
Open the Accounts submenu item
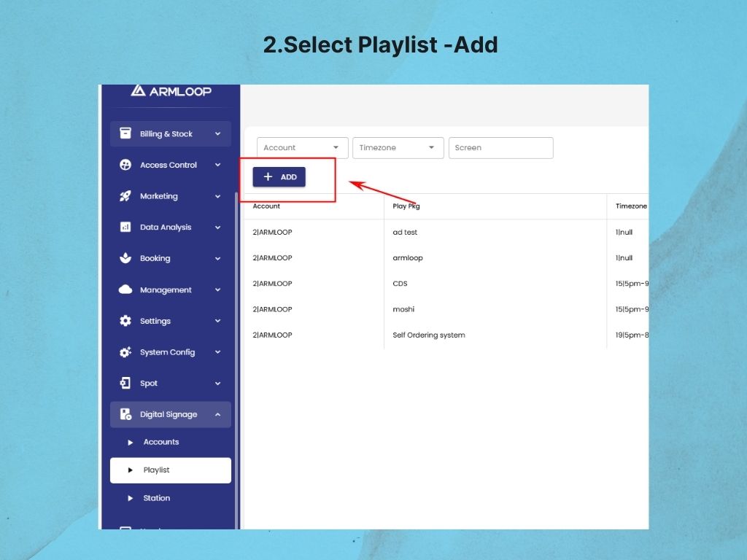tap(161, 442)
